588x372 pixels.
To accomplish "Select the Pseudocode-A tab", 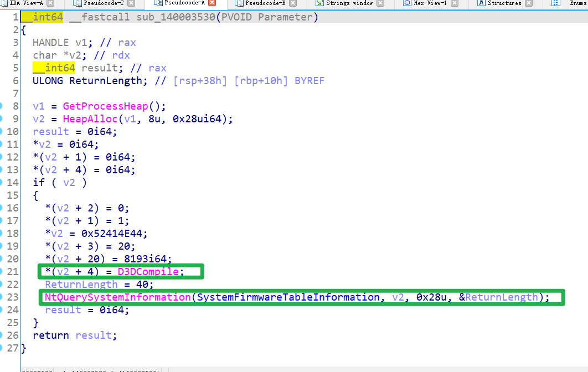I will (x=184, y=3).
